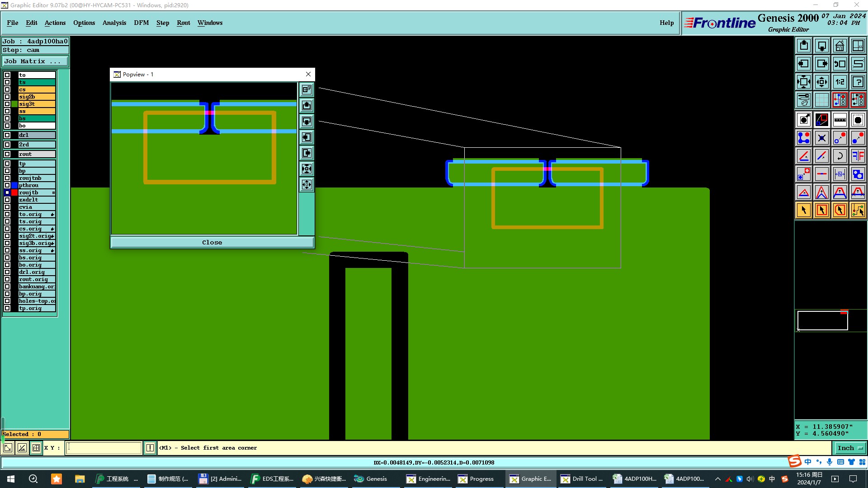Open the Inch units dropdown
Image resolution: width=868 pixels, height=488 pixels.
coord(850,448)
